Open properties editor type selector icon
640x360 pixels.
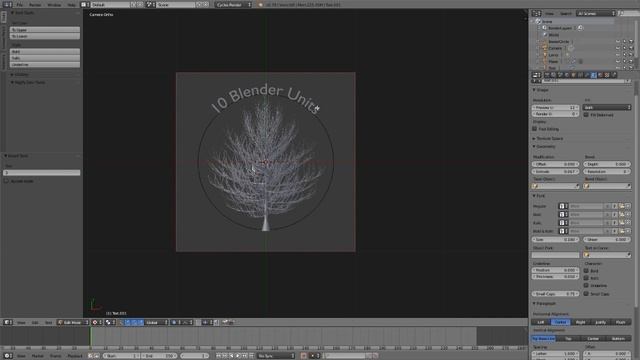(536, 75)
